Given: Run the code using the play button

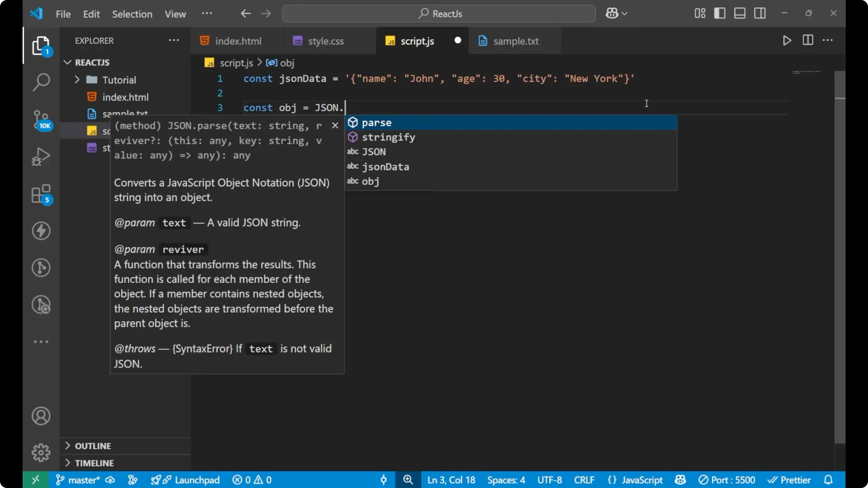Looking at the screenshot, I should click(x=787, y=41).
